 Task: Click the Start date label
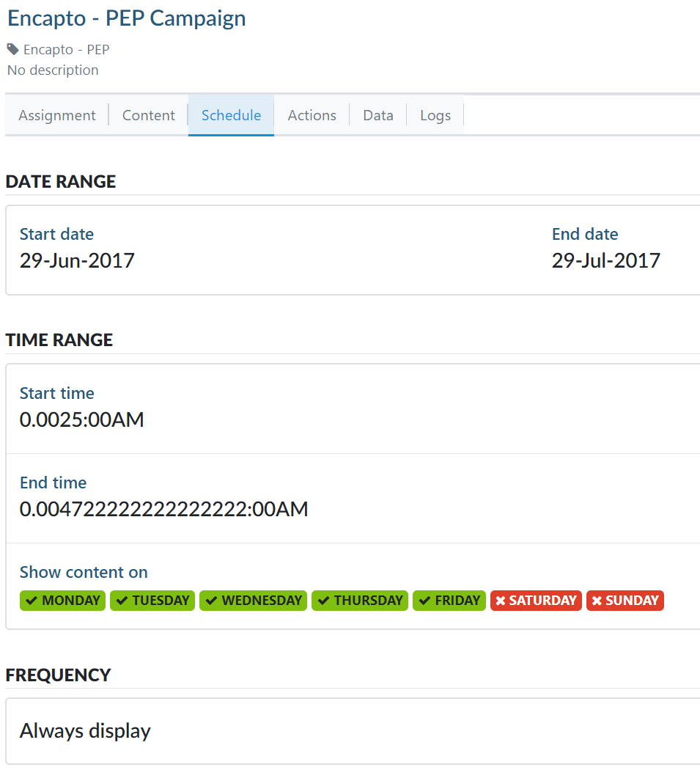click(x=56, y=234)
